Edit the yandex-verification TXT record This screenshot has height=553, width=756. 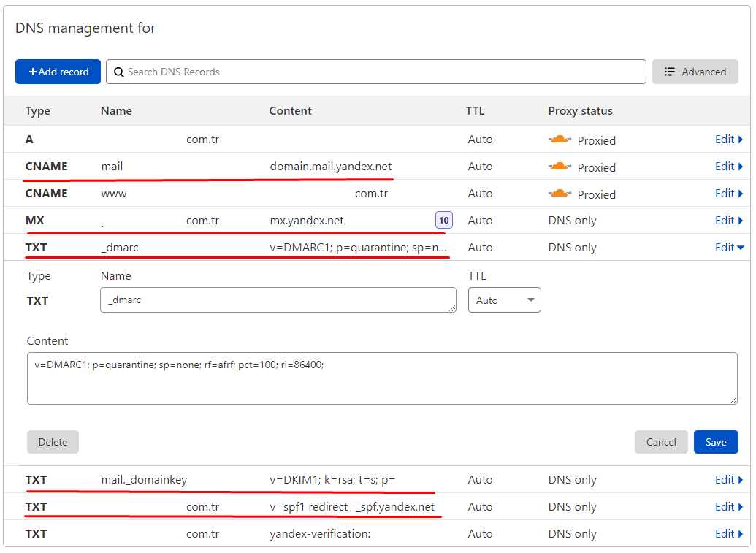(x=729, y=534)
